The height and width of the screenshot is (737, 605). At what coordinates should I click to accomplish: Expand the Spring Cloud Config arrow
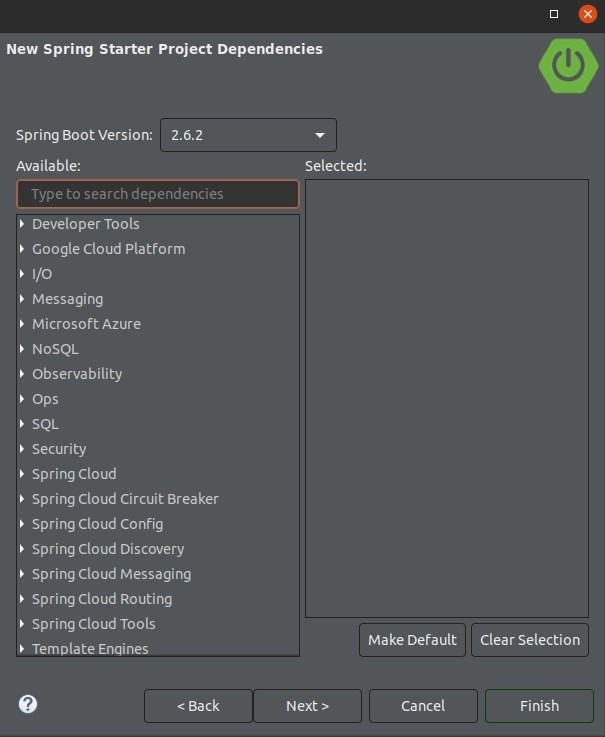22,524
